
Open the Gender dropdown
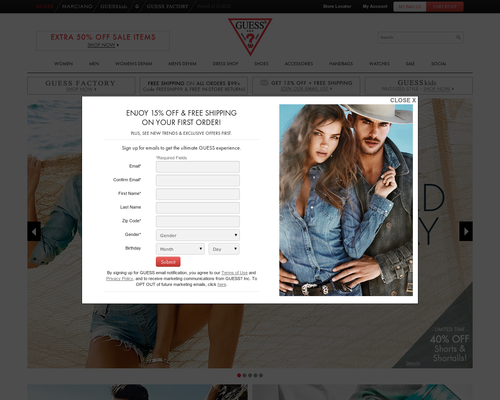[198, 235]
